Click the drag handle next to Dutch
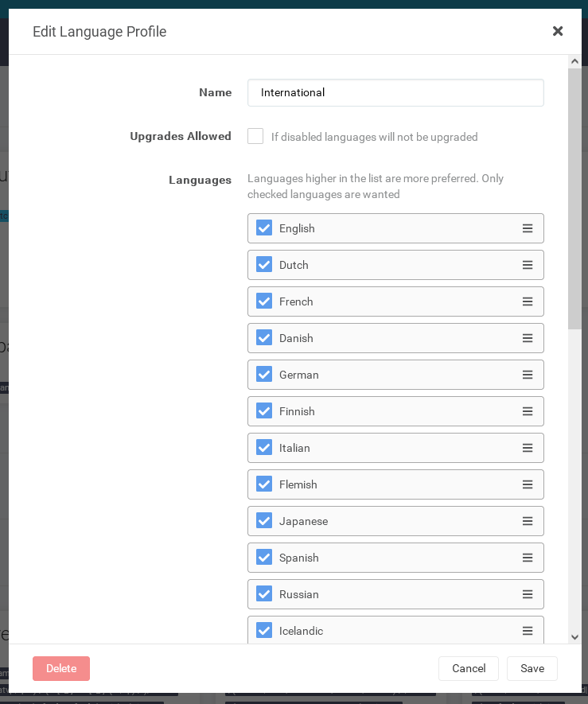The height and width of the screenshot is (704, 588). tap(528, 265)
